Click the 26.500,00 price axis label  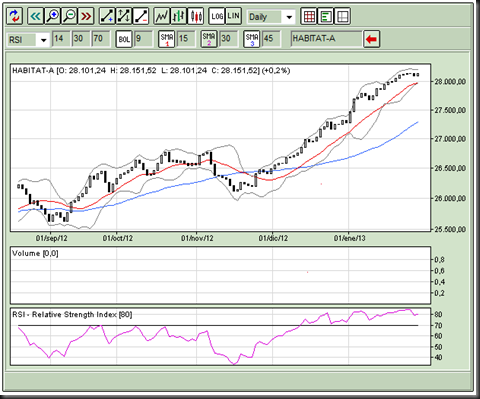pos(450,168)
